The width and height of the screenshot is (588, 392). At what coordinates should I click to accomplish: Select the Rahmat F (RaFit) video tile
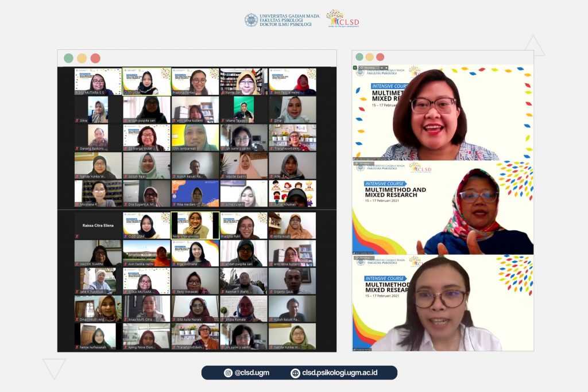point(243,281)
